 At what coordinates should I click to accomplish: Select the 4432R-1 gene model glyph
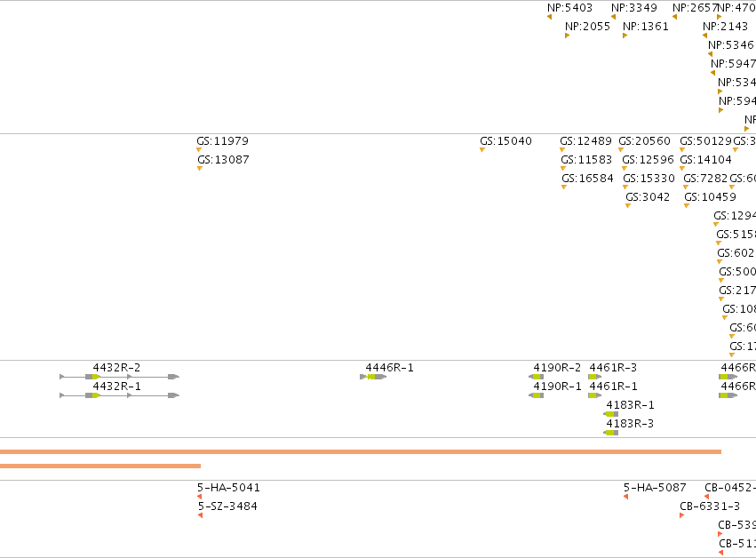coord(120,395)
